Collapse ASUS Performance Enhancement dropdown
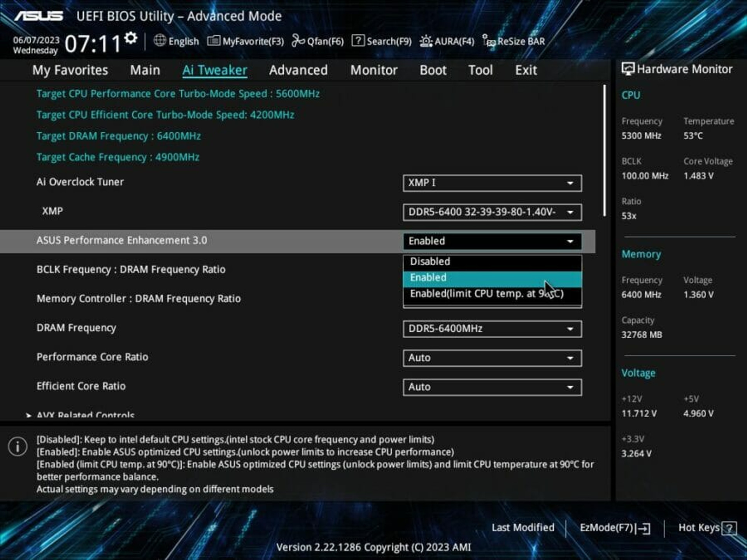The height and width of the screenshot is (560, 747). click(x=493, y=241)
